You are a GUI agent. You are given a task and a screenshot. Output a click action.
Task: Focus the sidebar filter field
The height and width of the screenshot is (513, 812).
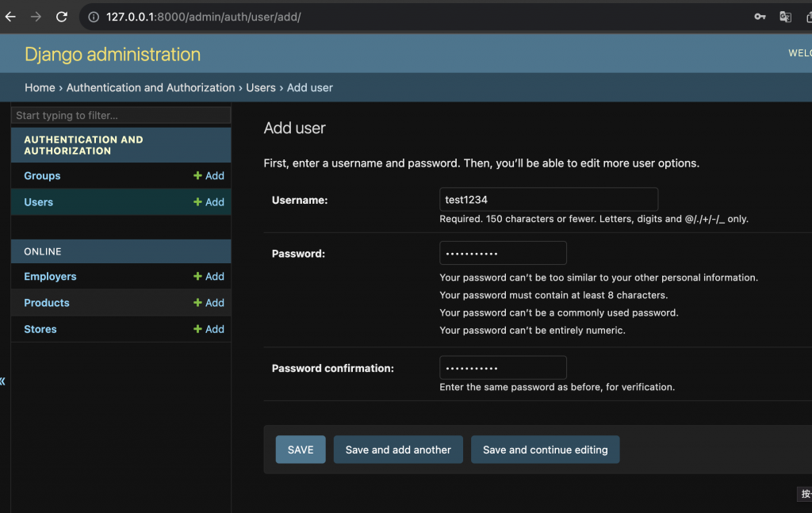click(x=121, y=115)
